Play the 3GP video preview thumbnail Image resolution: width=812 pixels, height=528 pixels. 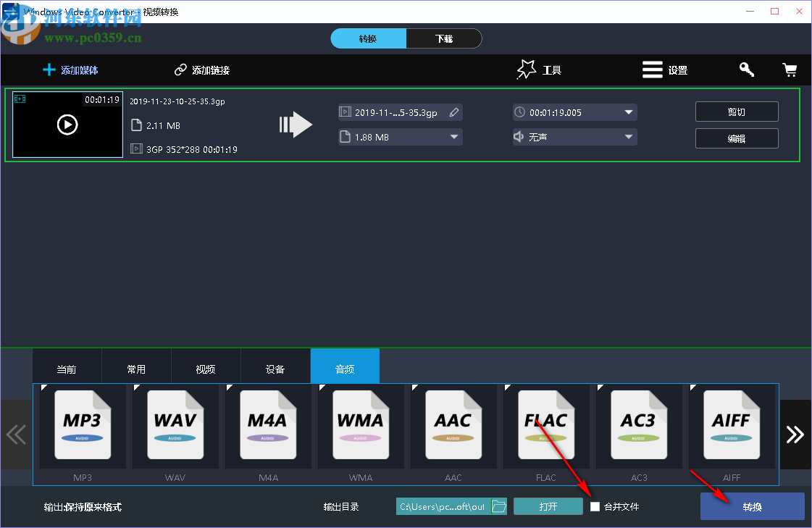click(67, 125)
